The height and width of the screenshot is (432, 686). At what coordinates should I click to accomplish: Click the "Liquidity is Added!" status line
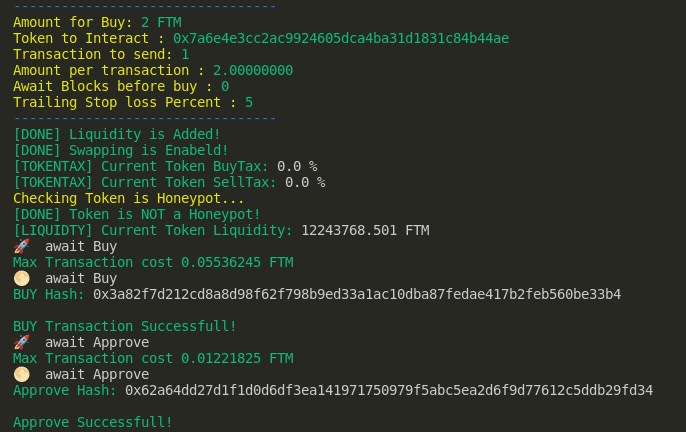[x=117, y=134]
